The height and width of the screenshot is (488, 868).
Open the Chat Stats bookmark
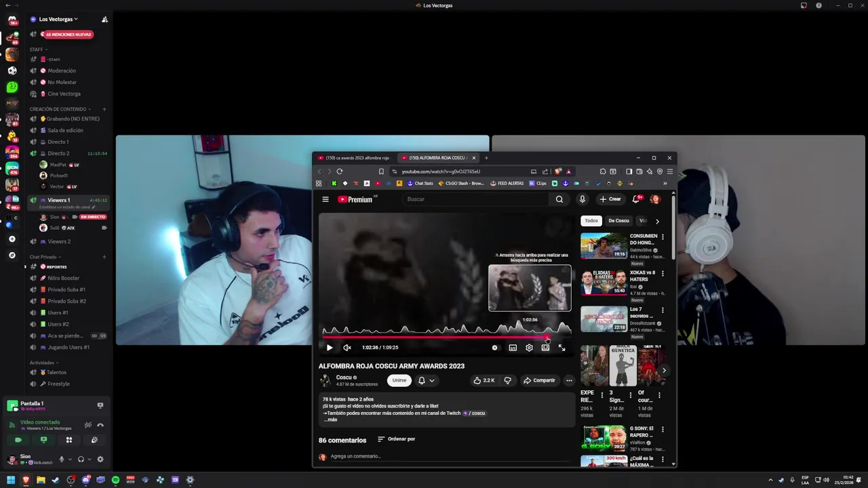[x=420, y=183]
